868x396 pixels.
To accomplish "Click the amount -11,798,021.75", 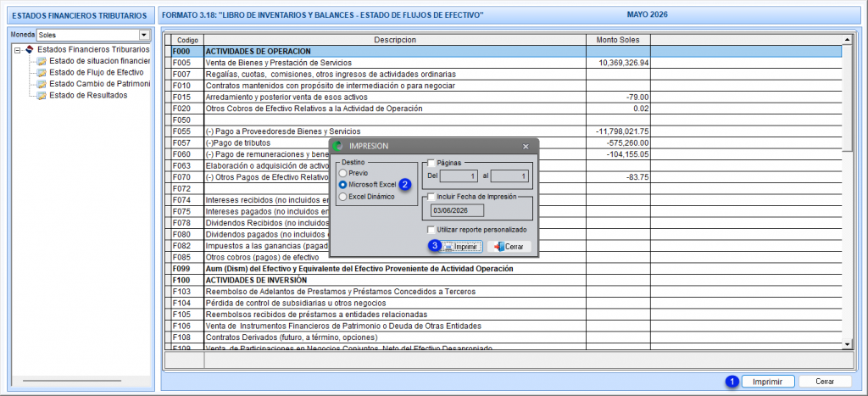I will 622,131.
